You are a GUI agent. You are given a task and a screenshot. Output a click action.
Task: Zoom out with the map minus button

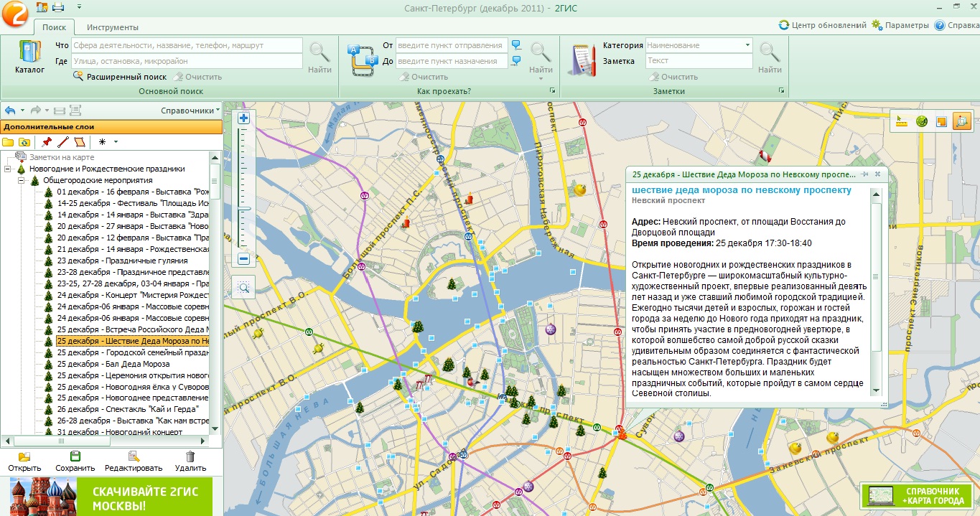(x=243, y=259)
